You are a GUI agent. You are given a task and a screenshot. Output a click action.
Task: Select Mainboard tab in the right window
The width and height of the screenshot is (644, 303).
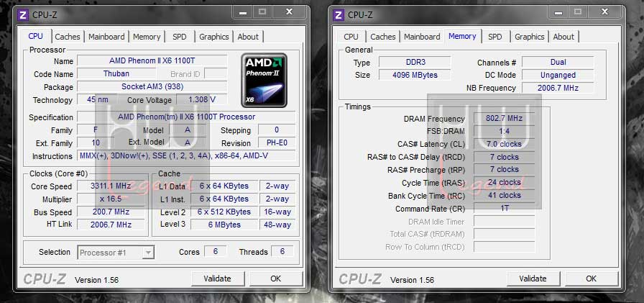422,37
